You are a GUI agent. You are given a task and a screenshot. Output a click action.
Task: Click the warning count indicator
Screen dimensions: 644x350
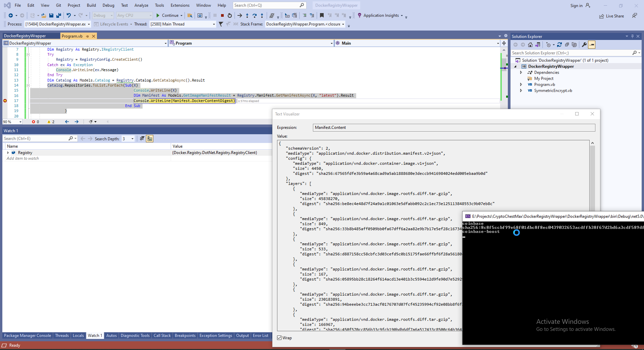[x=51, y=122]
